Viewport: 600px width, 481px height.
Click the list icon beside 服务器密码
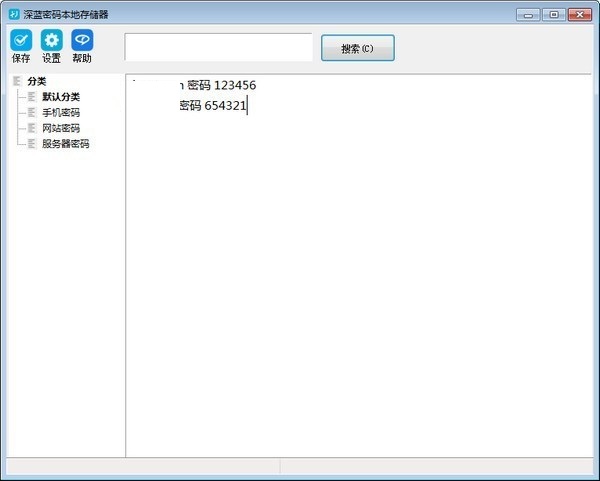[x=32, y=144]
